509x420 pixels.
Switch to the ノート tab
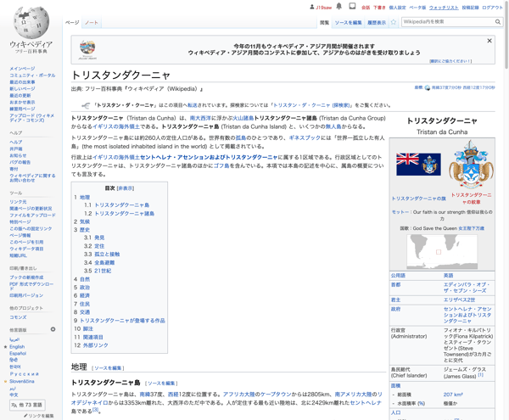(x=92, y=22)
